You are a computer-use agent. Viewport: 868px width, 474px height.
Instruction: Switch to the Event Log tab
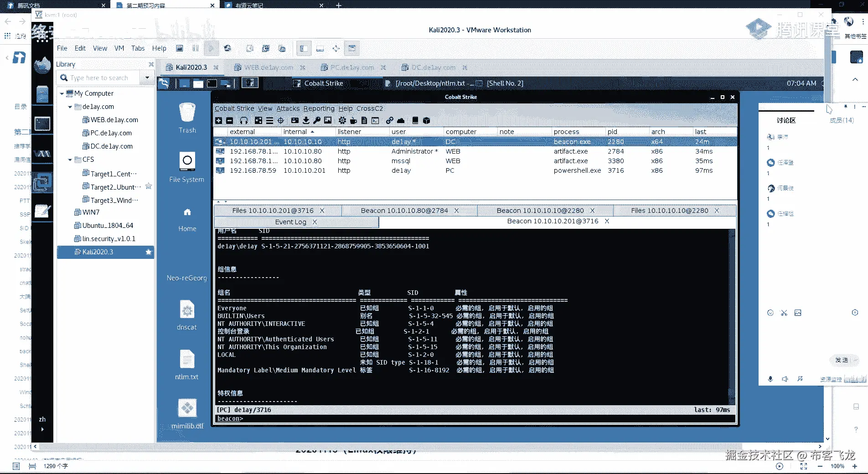(x=296, y=222)
